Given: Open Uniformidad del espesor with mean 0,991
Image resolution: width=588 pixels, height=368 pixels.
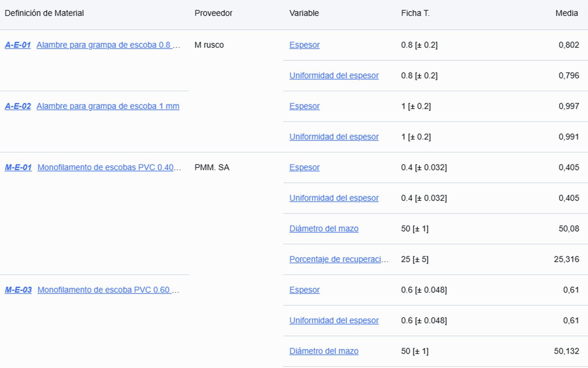Looking at the screenshot, I should click(334, 137).
